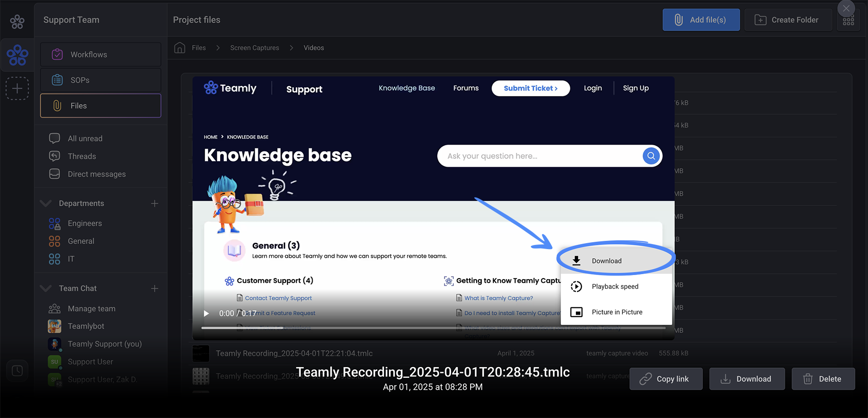Screen dimensions: 868x418
Task: Choose Picture in Picture option
Action: [616, 312]
